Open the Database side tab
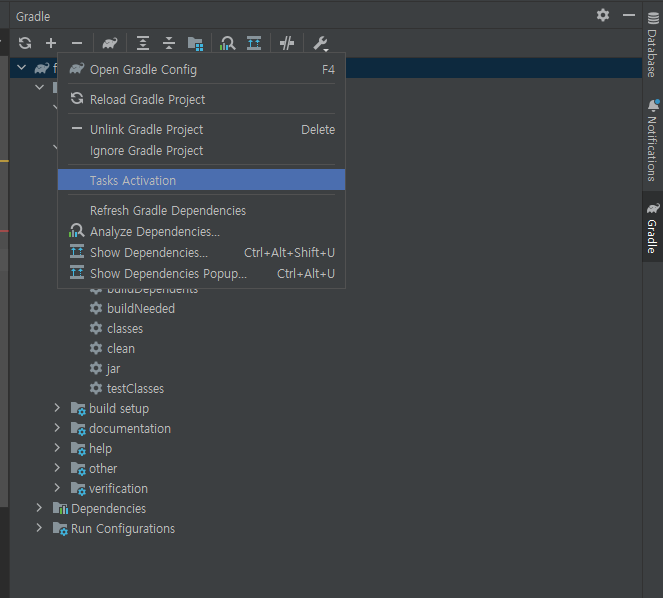The height and width of the screenshot is (598, 663). (652, 45)
